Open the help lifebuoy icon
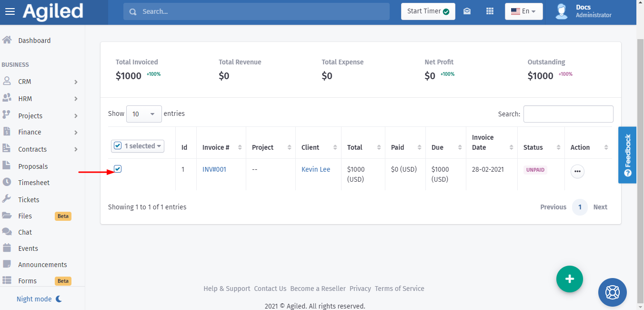This screenshot has width=644, height=310. [613, 292]
